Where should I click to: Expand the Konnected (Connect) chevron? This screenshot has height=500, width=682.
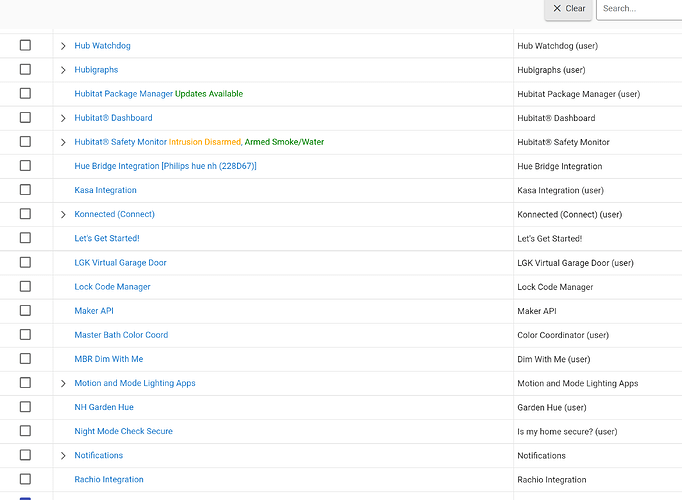(63, 214)
